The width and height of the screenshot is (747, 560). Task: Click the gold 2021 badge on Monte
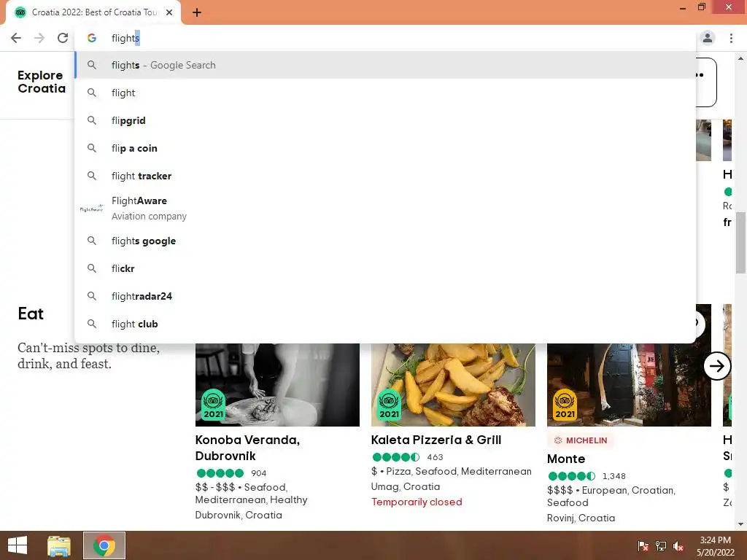tap(565, 405)
